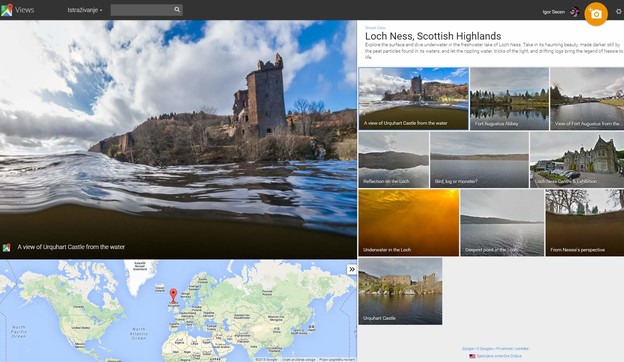Image resolution: width=624 pixels, height=362 pixels.
Task: Select thumbnail "A view of Urquhart Castle from the water"
Action: coord(413,99)
